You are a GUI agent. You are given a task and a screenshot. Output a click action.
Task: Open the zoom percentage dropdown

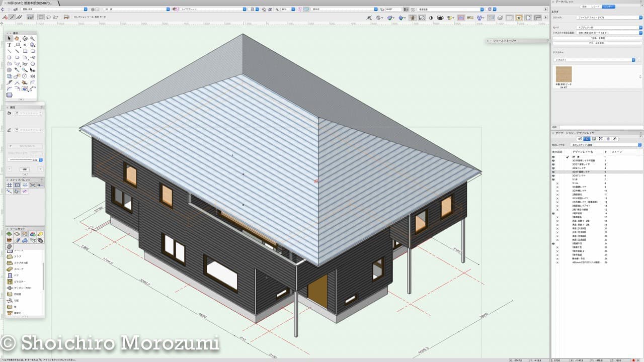[291, 9]
